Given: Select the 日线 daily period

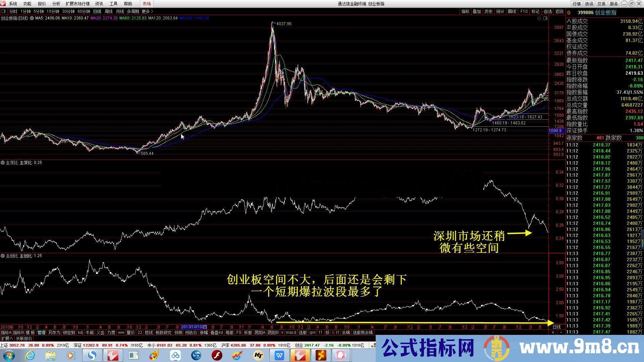Looking at the screenshot, I should [97, 11].
